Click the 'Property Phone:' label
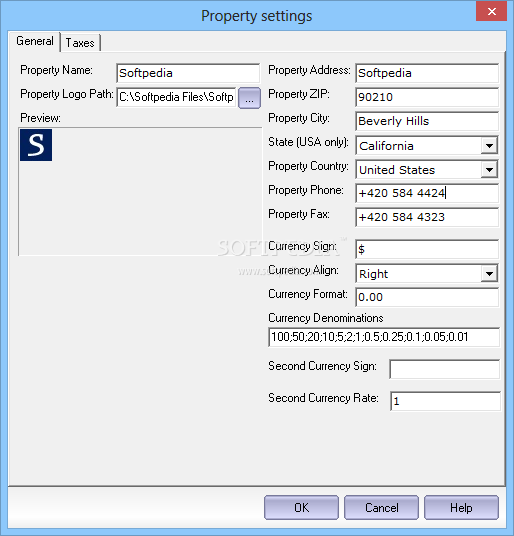The height and width of the screenshot is (536, 514). tap(306, 190)
